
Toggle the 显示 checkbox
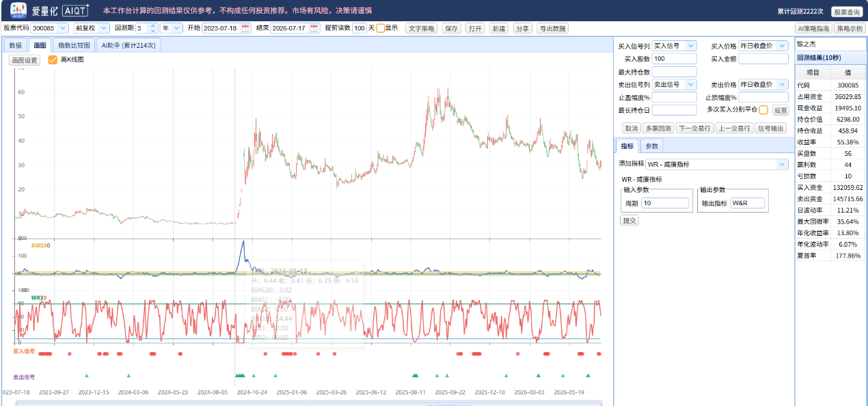[381, 28]
